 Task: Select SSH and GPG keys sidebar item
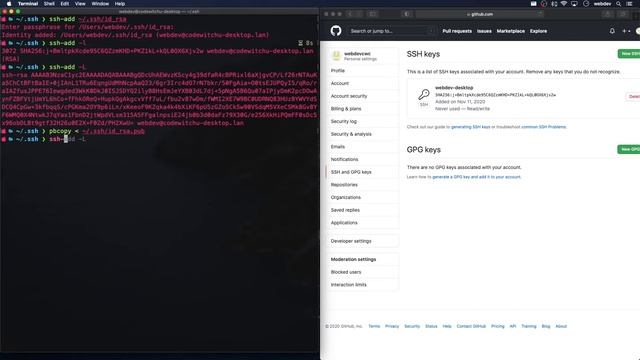(362, 172)
